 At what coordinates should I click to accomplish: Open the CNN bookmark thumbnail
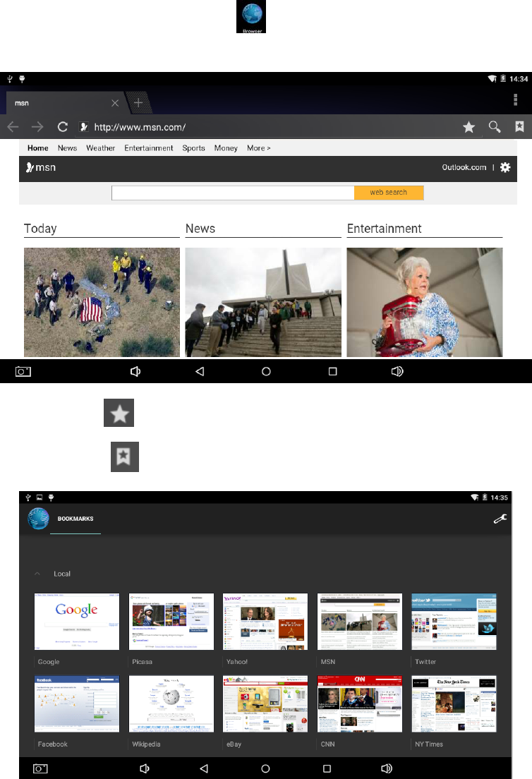(360, 704)
